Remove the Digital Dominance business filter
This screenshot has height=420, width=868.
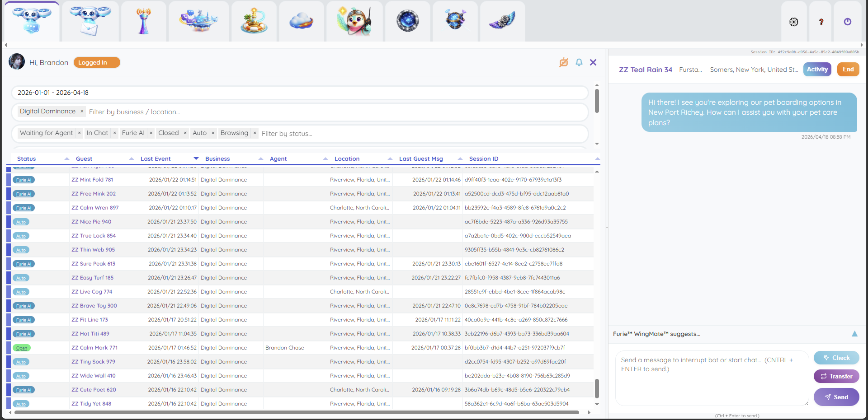click(82, 112)
